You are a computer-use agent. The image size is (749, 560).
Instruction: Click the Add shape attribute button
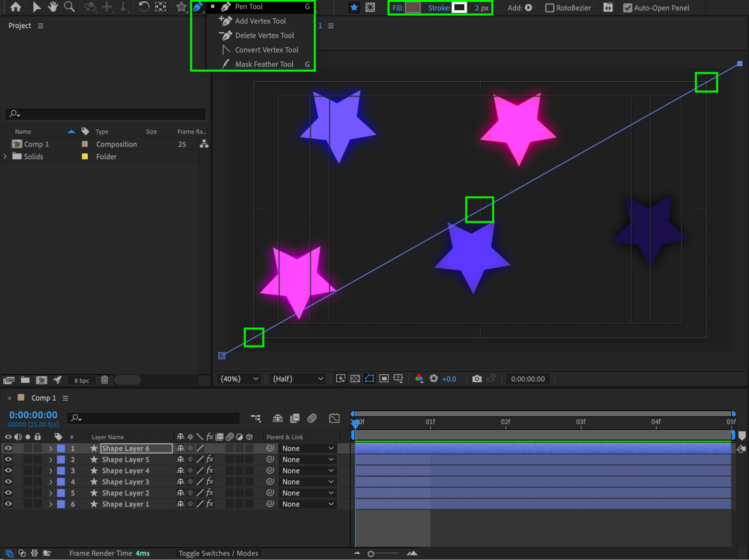point(528,8)
